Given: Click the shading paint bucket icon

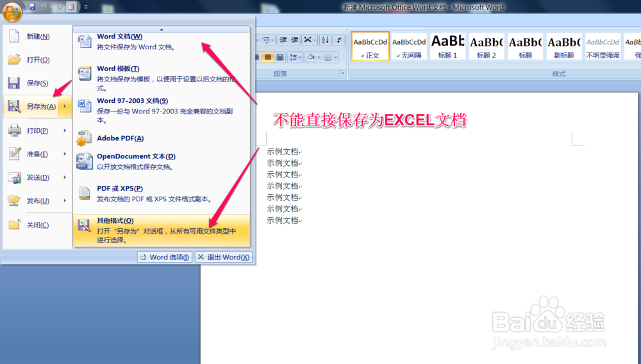Looking at the screenshot, I should 311,57.
